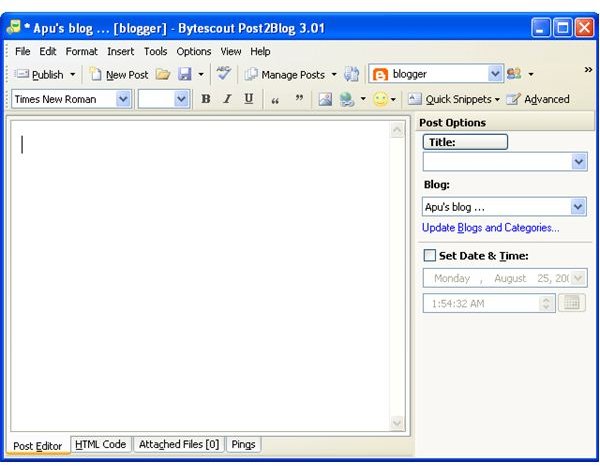Switch to the Attached Files [0] tab
This screenshot has width=600, height=466.
point(179,444)
